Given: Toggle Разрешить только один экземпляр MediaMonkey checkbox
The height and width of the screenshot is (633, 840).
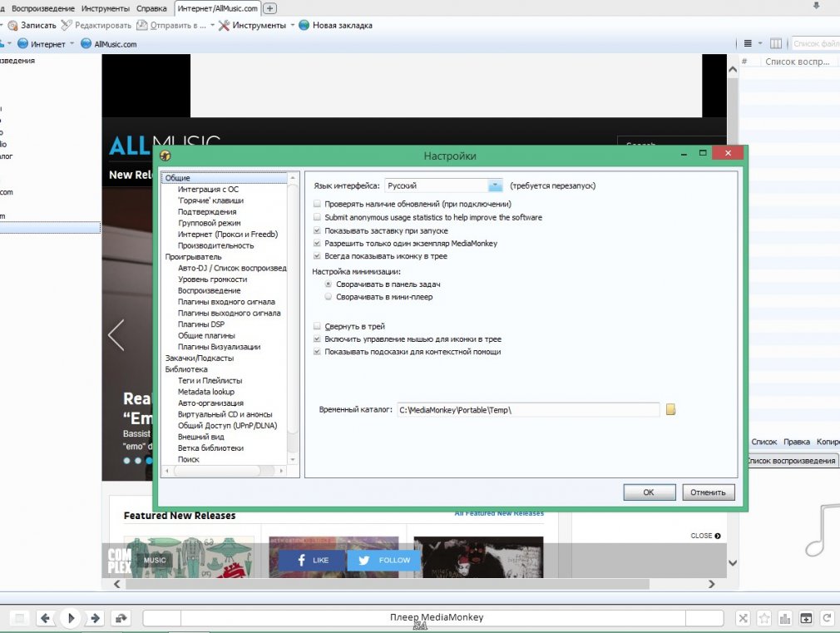Looking at the screenshot, I should click(317, 244).
